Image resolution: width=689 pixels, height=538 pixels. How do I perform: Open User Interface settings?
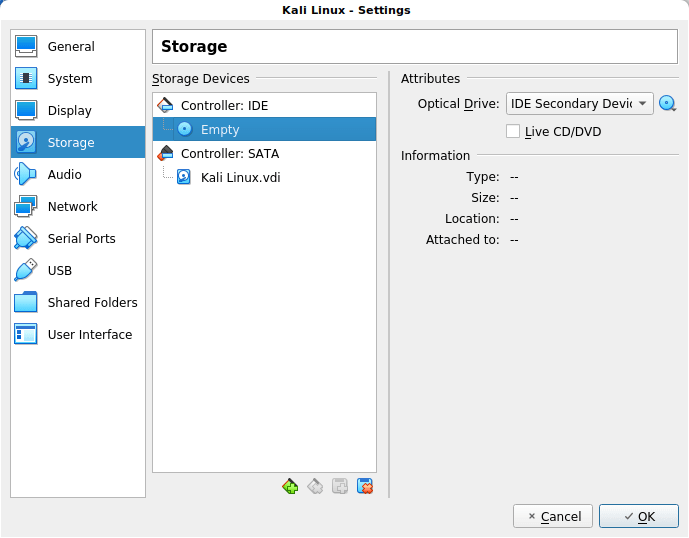tap(78, 334)
